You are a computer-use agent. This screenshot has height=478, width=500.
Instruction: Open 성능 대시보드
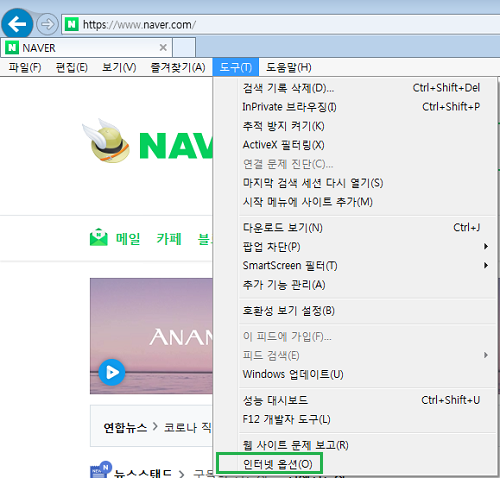click(355, 400)
